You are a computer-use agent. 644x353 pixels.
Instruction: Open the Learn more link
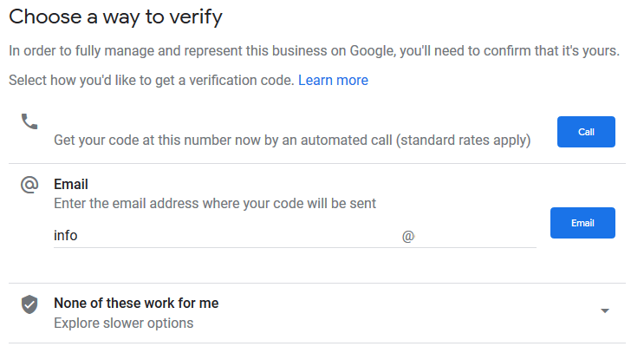tap(333, 80)
